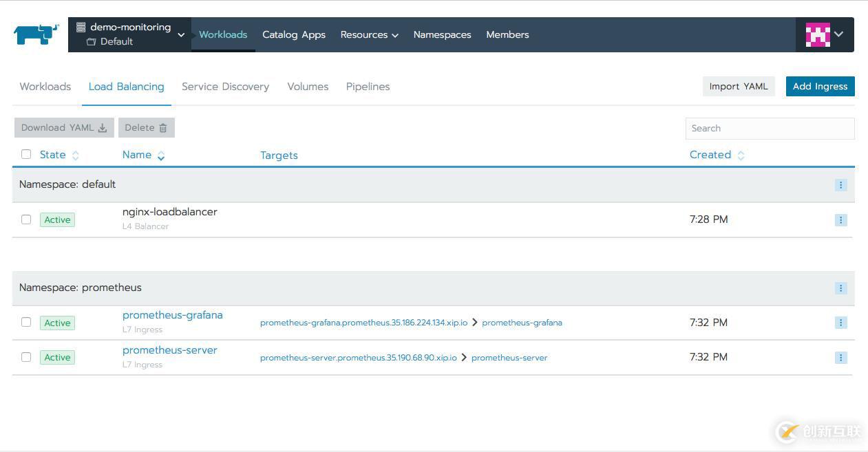Viewport: 868px width, 452px height.
Task: Click the Rancher cow logo
Action: [36, 34]
